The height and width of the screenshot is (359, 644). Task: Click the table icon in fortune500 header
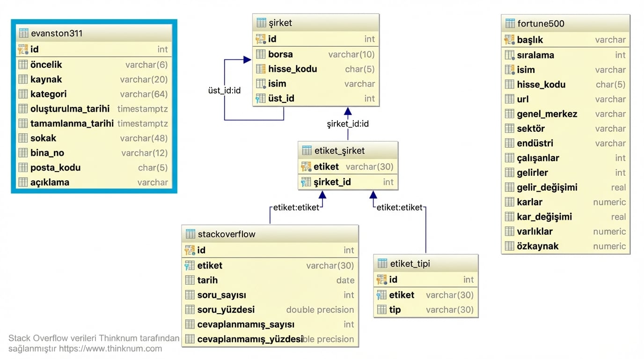pos(510,23)
